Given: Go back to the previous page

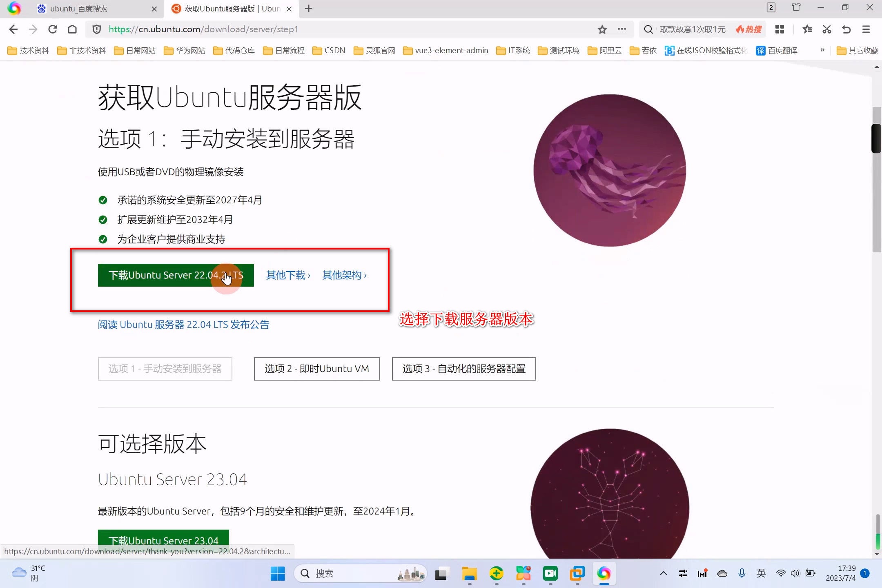Looking at the screenshot, I should click(13, 29).
